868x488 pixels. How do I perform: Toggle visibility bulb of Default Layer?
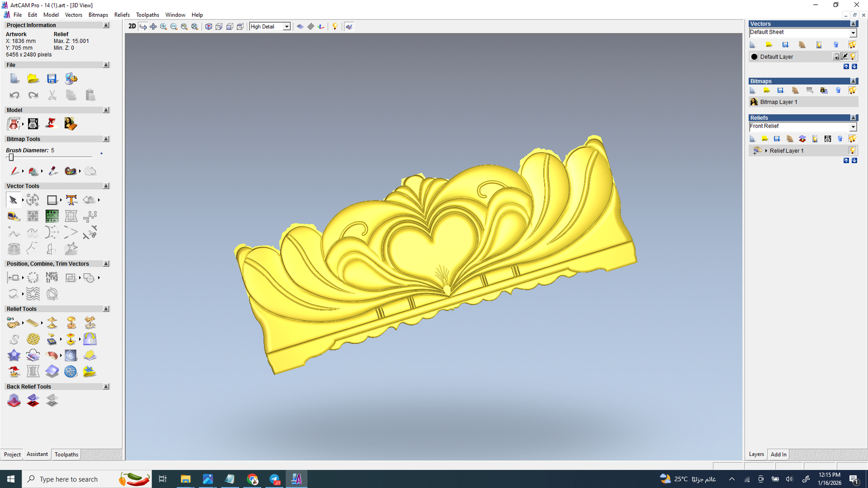click(x=853, y=56)
